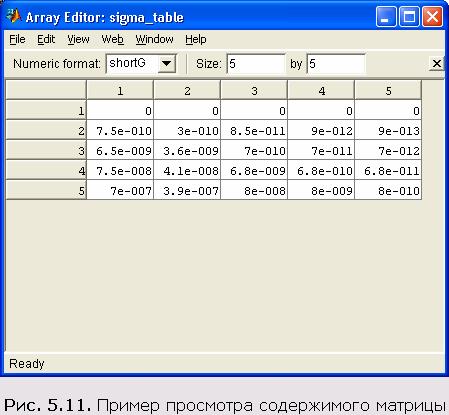Select column header 2
Image resolution: width=449 pixels, height=415 pixels.
(187, 90)
